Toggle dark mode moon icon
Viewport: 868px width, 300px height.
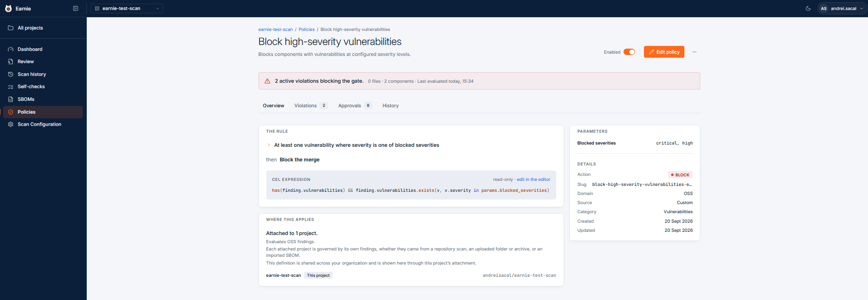point(808,8)
